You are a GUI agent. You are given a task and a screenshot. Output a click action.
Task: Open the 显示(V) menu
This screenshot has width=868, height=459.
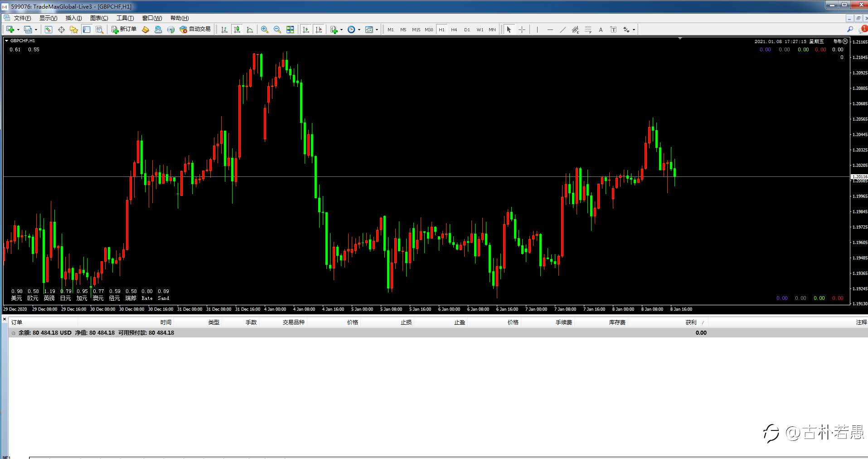pos(48,18)
